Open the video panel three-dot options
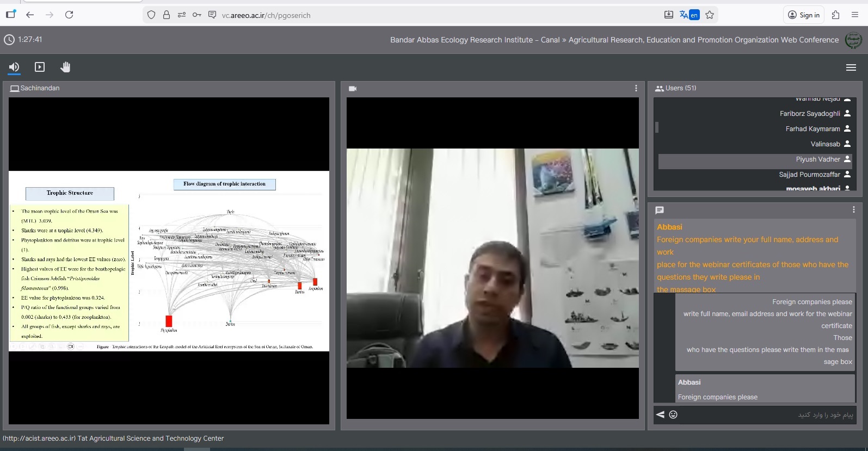This screenshot has width=868, height=451. click(636, 88)
